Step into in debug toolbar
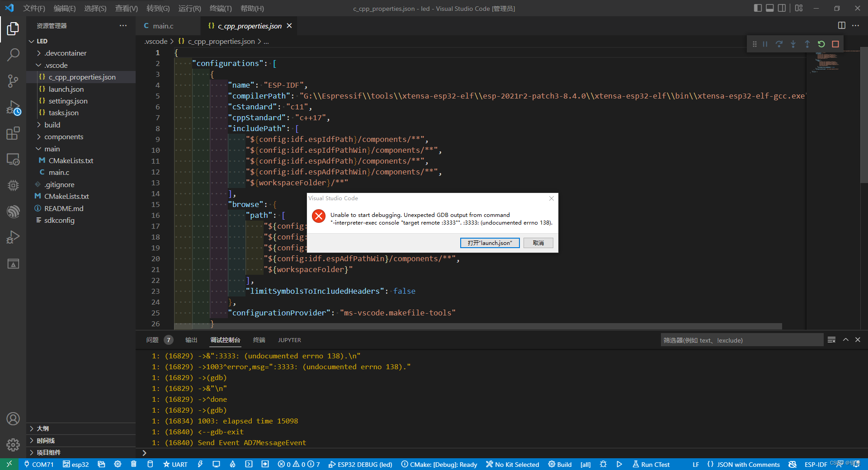The width and height of the screenshot is (868, 470). tap(793, 44)
